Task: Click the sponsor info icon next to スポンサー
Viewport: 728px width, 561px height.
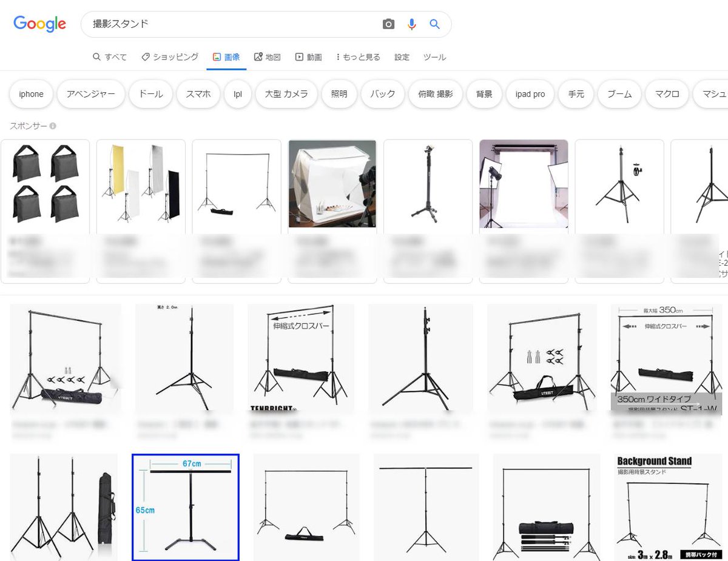Action: tap(53, 126)
